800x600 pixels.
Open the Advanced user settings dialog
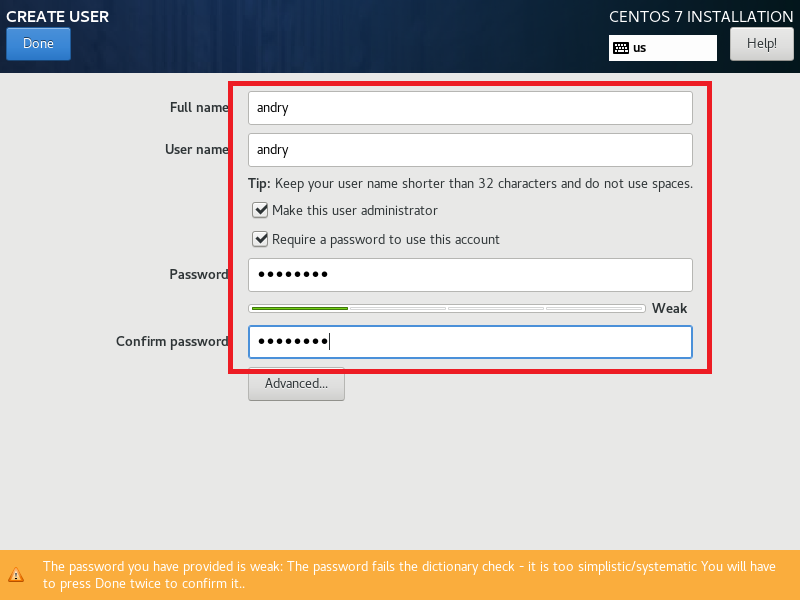coord(296,384)
